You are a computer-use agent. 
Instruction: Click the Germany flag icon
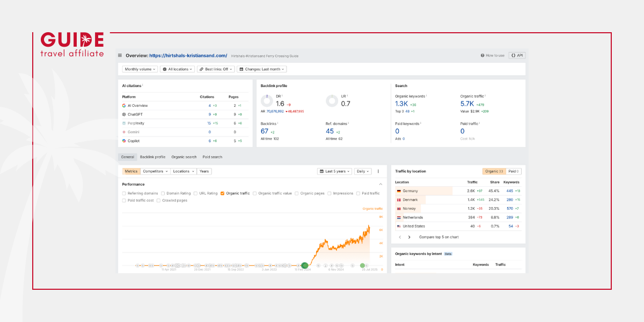[x=398, y=191]
